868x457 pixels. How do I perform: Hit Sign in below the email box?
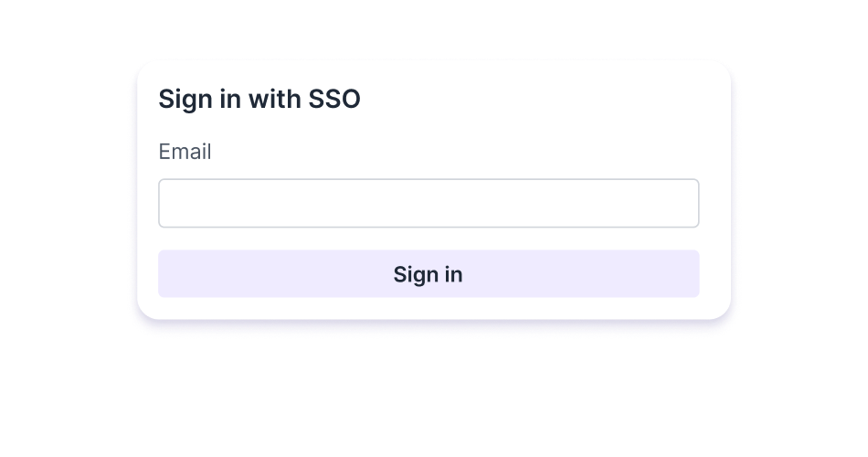point(429,274)
